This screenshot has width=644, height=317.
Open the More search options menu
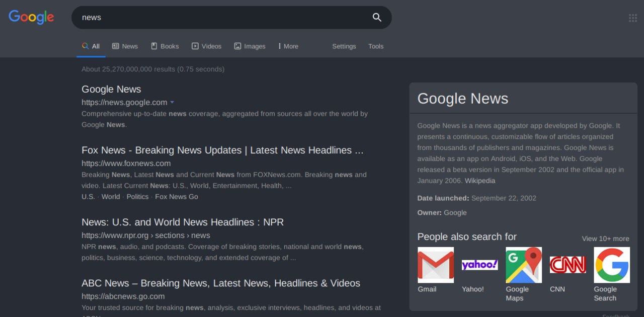288,46
